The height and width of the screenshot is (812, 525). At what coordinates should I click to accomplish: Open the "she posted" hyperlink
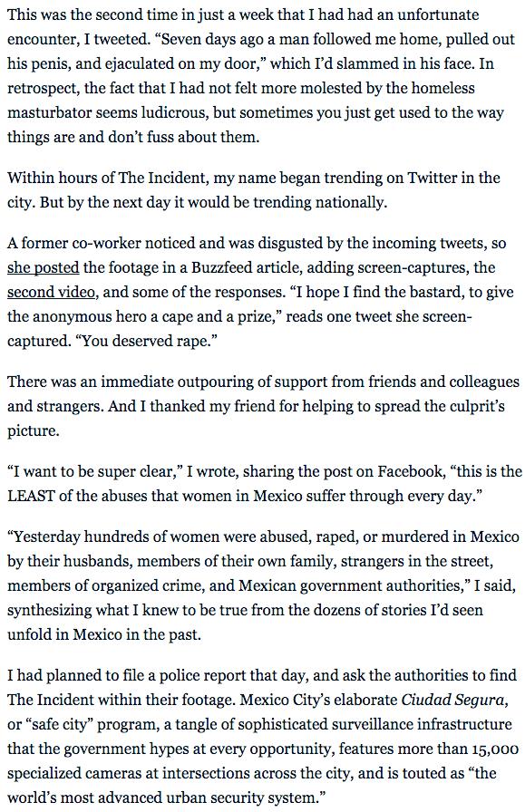[43, 267]
